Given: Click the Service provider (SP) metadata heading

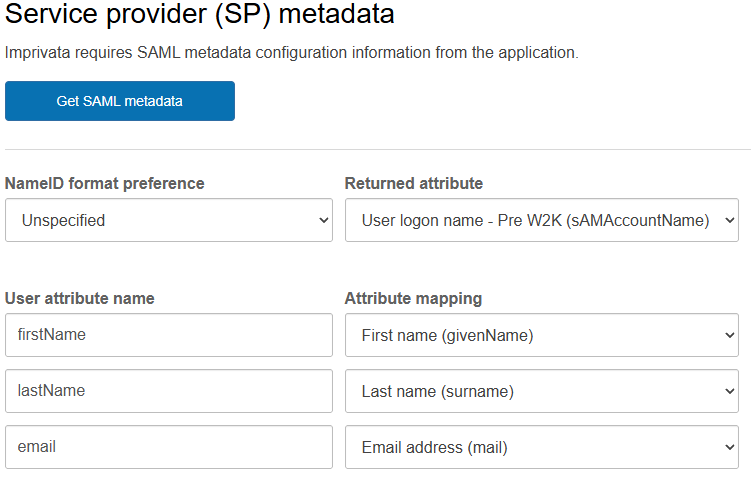Looking at the screenshot, I should click(x=199, y=13).
